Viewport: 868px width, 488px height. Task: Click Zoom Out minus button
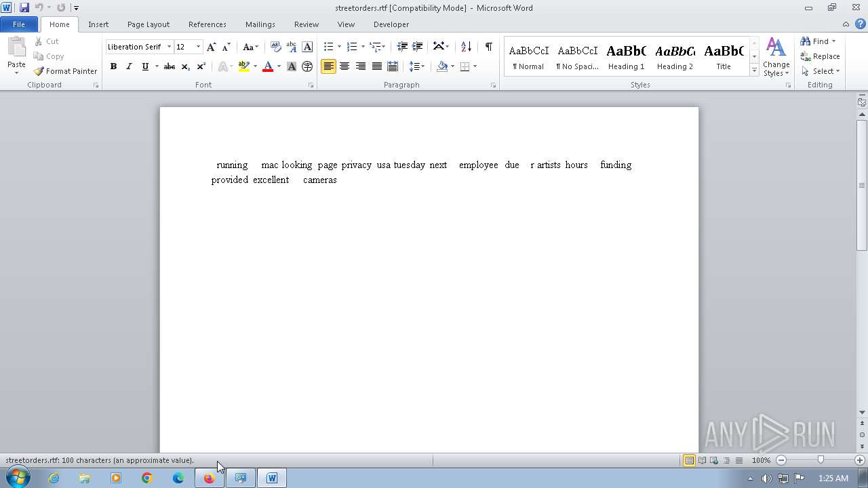[x=781, y=460]
